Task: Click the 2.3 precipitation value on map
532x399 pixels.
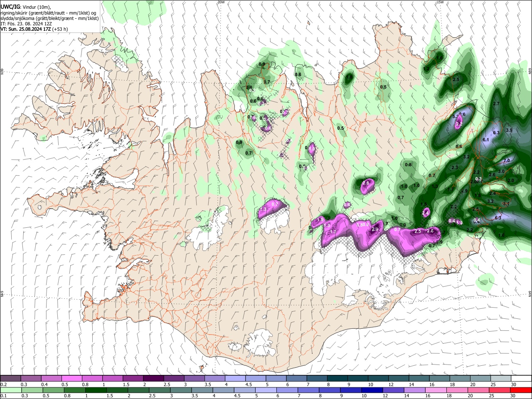Action: tap(455, 167)
